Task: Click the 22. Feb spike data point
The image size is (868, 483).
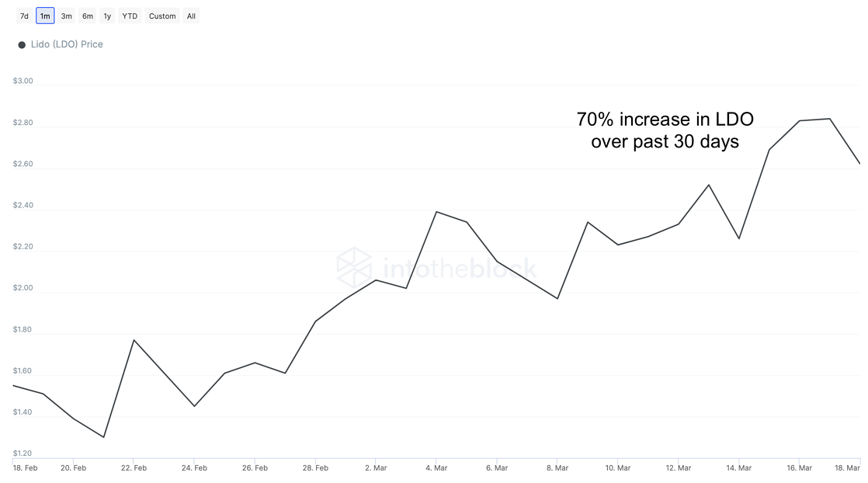Action: (x=134, y=340)
